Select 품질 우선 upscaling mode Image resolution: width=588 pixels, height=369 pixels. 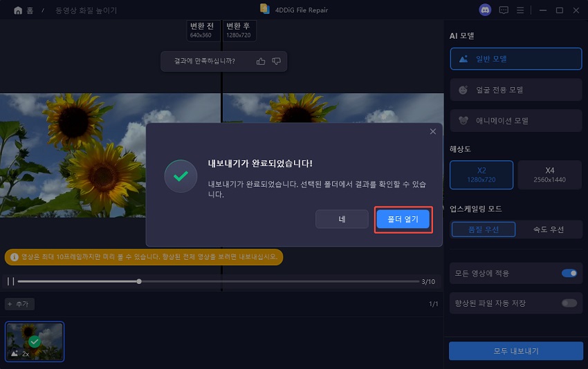(x=484, y=229)
